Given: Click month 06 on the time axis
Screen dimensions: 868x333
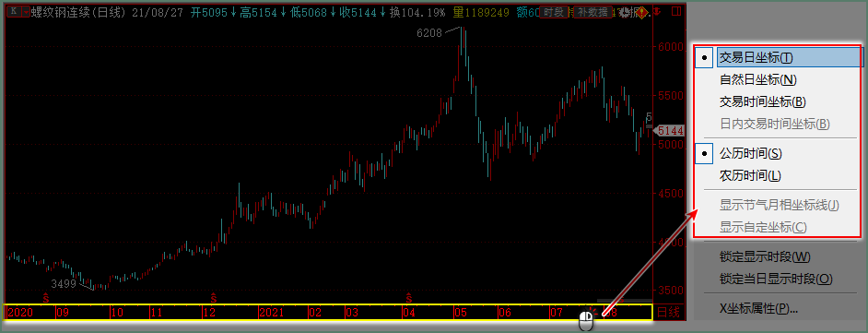Looking at the screenshot, I should [x=504, y=313].
